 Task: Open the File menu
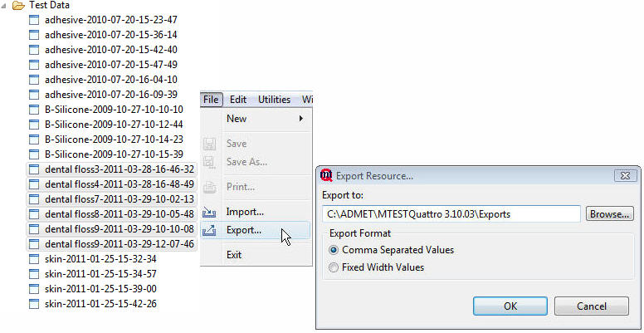click(x=211, y=100)
